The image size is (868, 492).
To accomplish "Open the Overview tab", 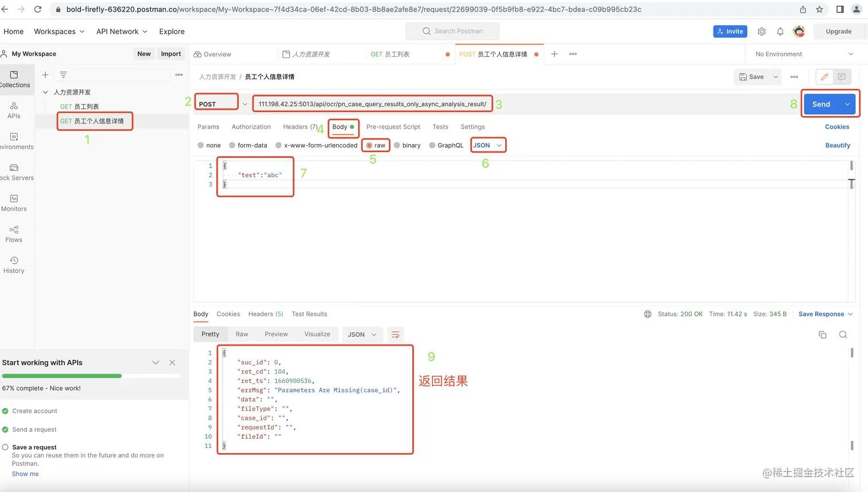I will pos(212,54).
